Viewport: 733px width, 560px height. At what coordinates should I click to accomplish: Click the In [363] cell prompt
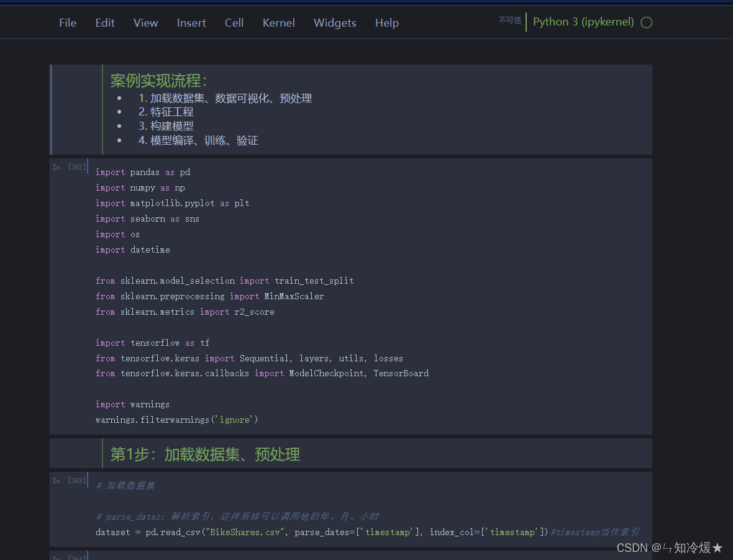tap(68, 480)
